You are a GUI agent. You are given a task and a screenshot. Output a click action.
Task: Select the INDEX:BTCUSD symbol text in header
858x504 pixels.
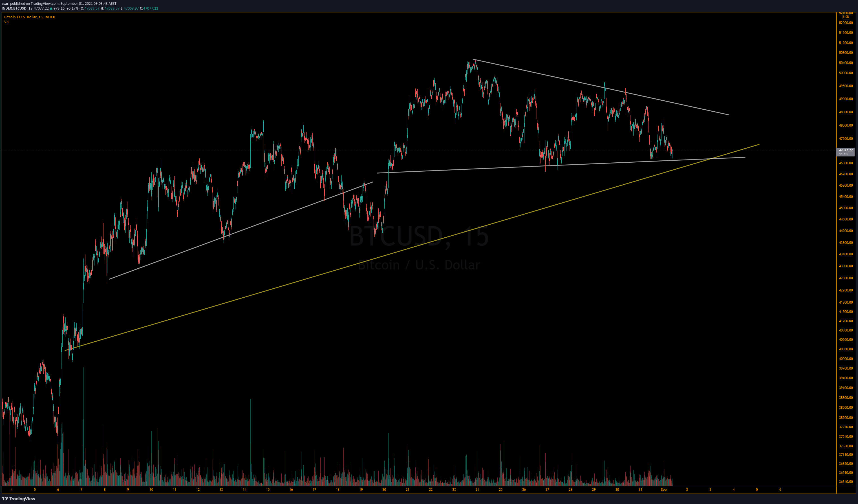[14, 8]
